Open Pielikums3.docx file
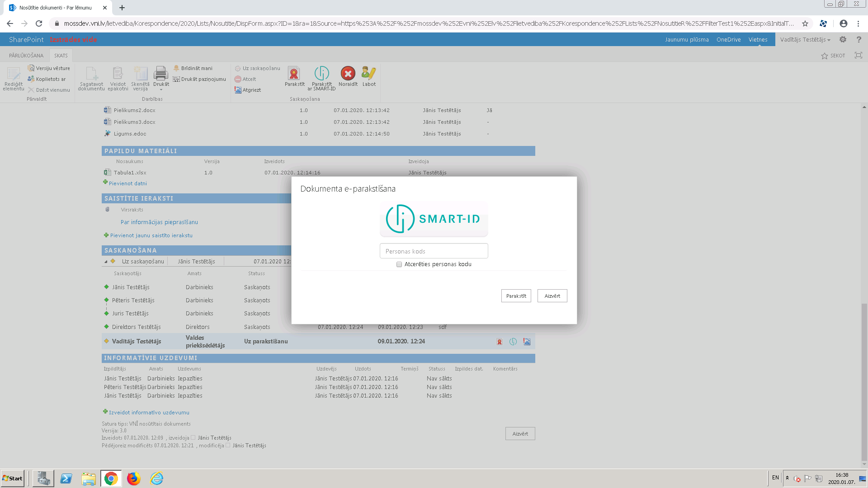This screenshot has width=868, height=488. (x=134, y=122)
